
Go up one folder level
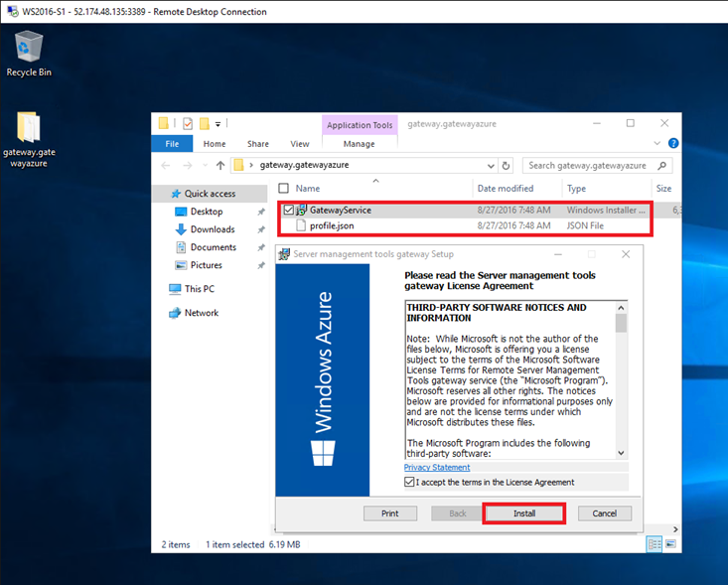click(x=220, y=165)
